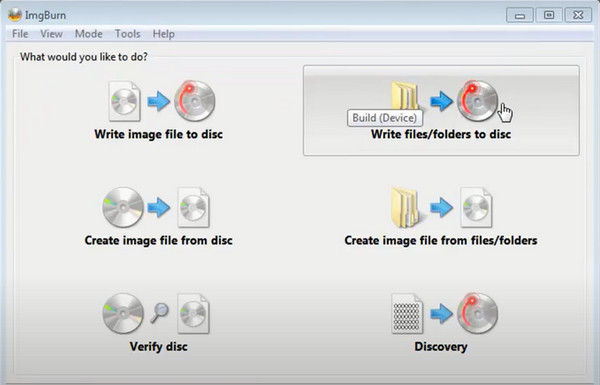Select the Discovery label
This screenshot has width=600, height=385.
tap(441, 347)
